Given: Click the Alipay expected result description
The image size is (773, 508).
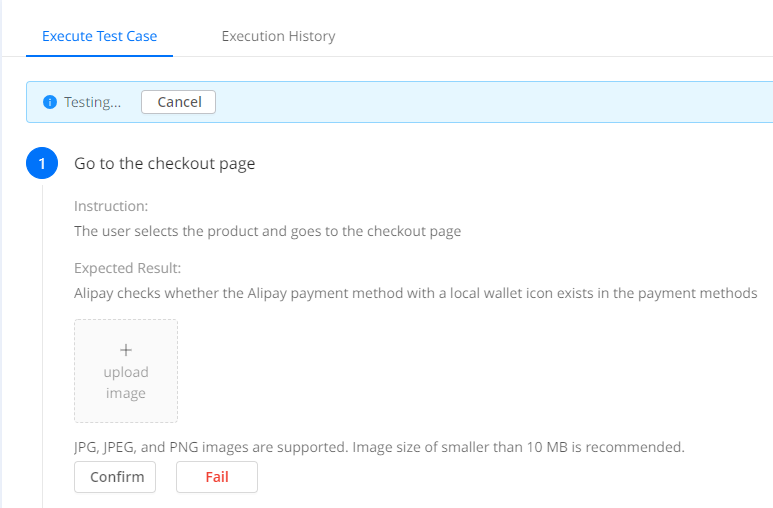Looking at the screenshot, I should (415, 294).
